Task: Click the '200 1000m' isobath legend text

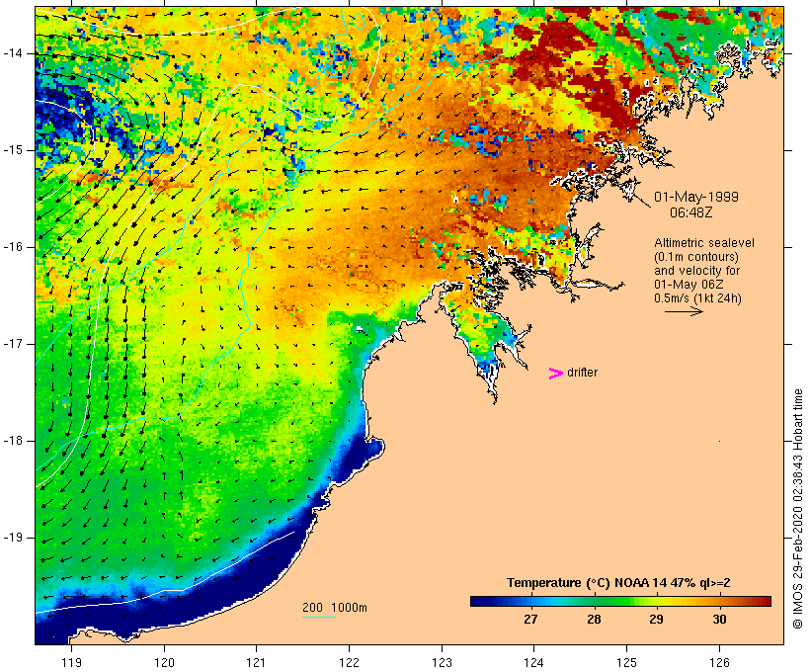Action: [x=335, y=608]
